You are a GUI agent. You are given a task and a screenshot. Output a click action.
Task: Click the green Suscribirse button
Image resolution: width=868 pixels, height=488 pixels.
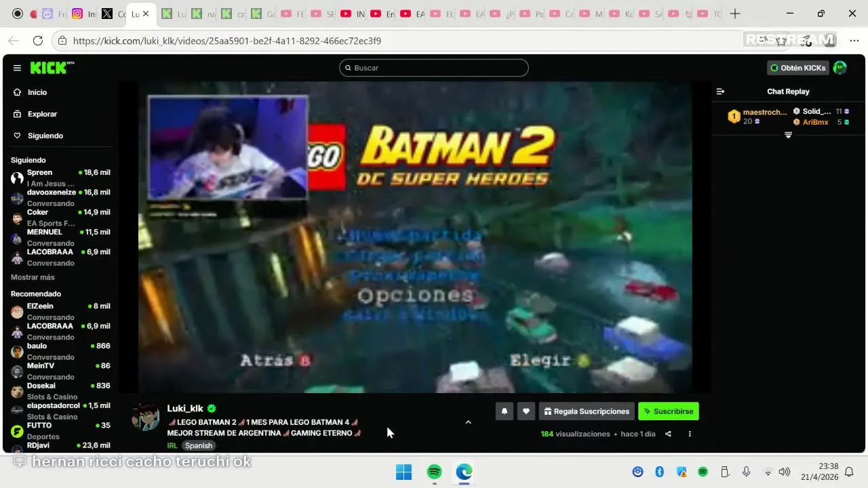(x=668, y=411)
